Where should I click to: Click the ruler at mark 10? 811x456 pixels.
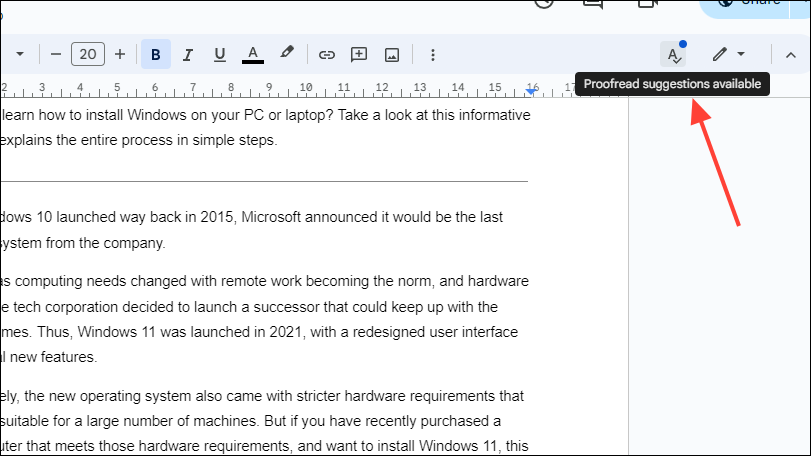click(306, 88)
